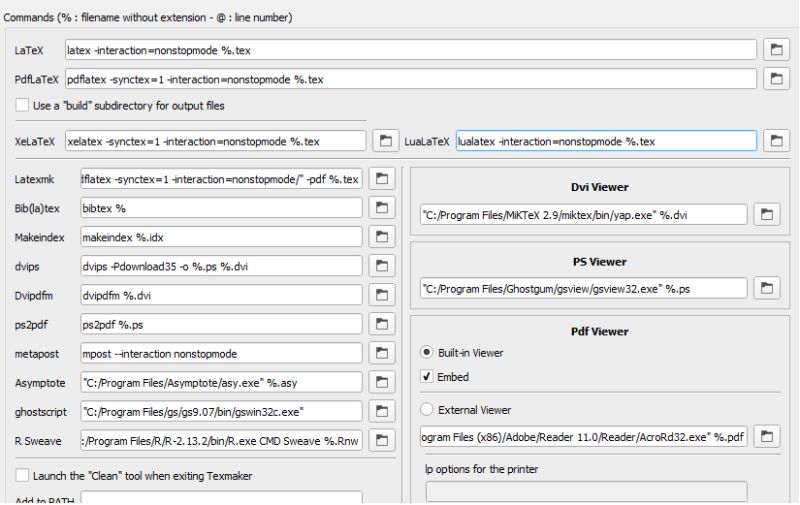Click the ps2pdf %.ps input field
The height and width of the screenshot is (505, 800).
[x=221, y=324]
